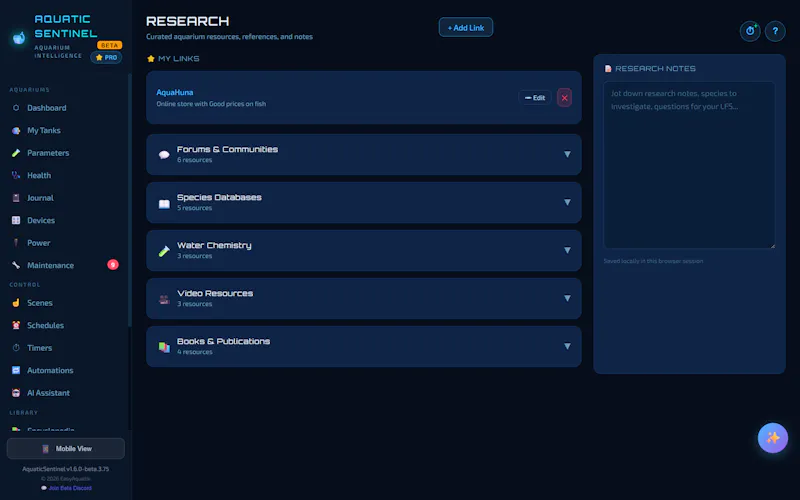Screen dimensions: 800x500
Task: Click the Automations icon in sidebar
Action: (x=16, y=370)
